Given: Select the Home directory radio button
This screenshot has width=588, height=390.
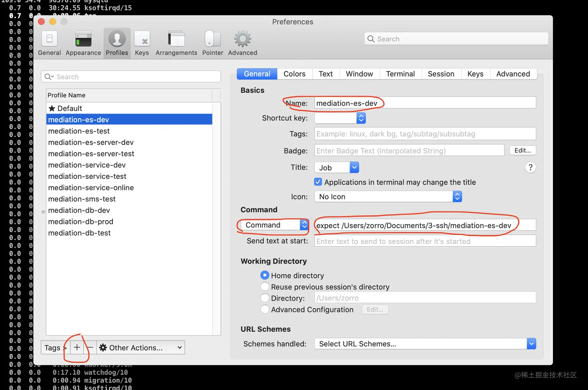Looking at the screenshot, I should [x=265, y=275].
